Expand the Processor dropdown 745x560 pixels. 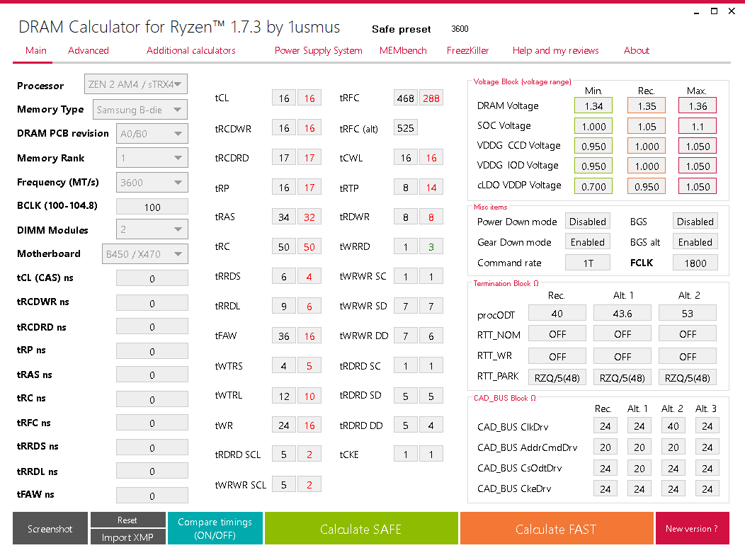(136, 84)
